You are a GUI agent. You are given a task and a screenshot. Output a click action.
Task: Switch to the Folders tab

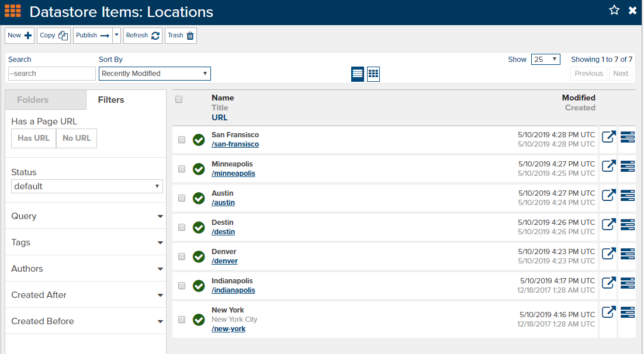click(x=46, y=100)
